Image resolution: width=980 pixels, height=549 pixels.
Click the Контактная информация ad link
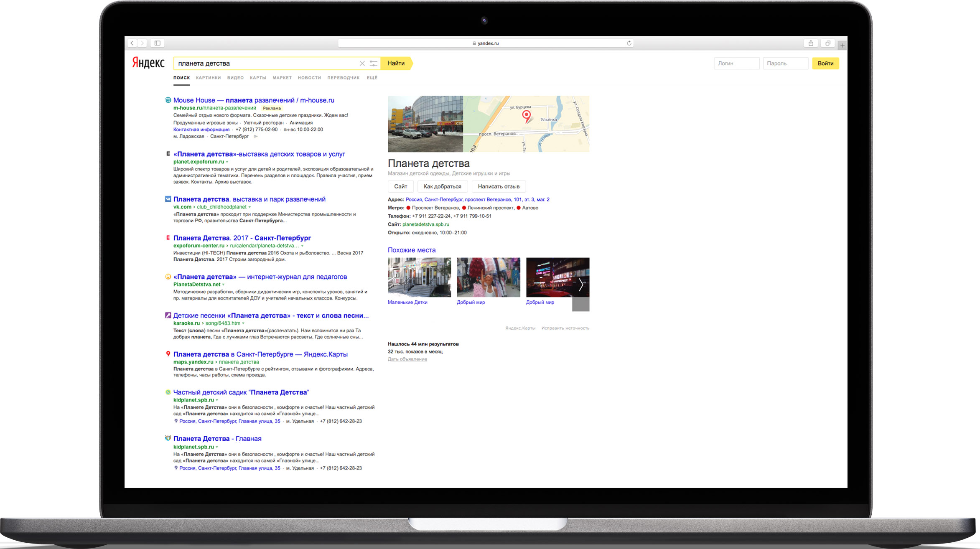[201, 130]
